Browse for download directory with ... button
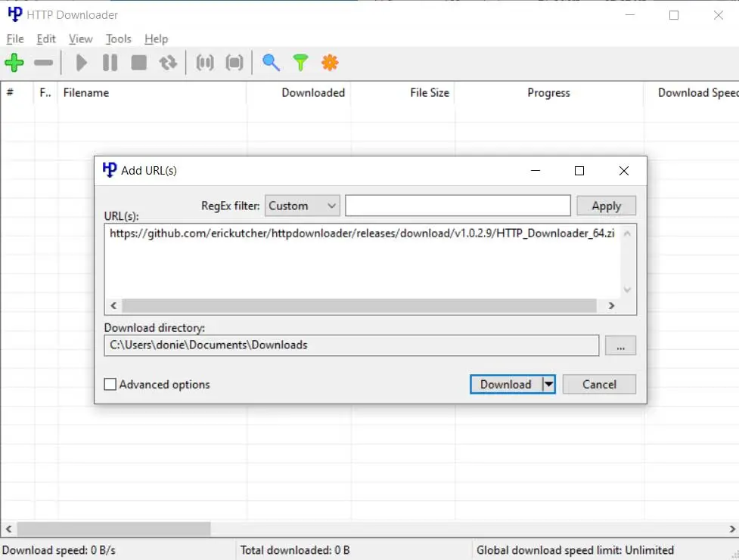 pyautogui.click(x=620, y=345)
